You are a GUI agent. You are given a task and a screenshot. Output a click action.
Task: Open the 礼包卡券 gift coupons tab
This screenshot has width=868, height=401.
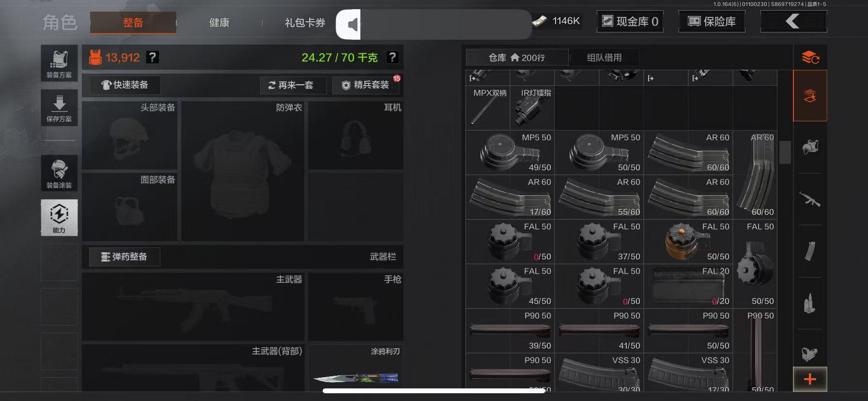(x=305, y=23)
